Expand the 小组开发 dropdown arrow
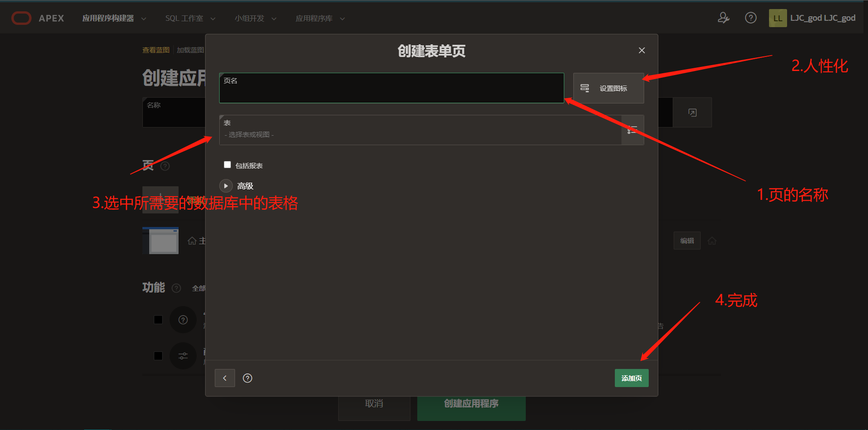868x430 pixels. pyautogui.click(x=274, y=19)
